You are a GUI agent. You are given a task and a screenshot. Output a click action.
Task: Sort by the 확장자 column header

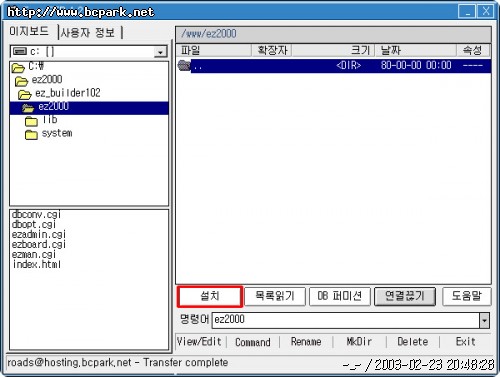pos(272,50)
